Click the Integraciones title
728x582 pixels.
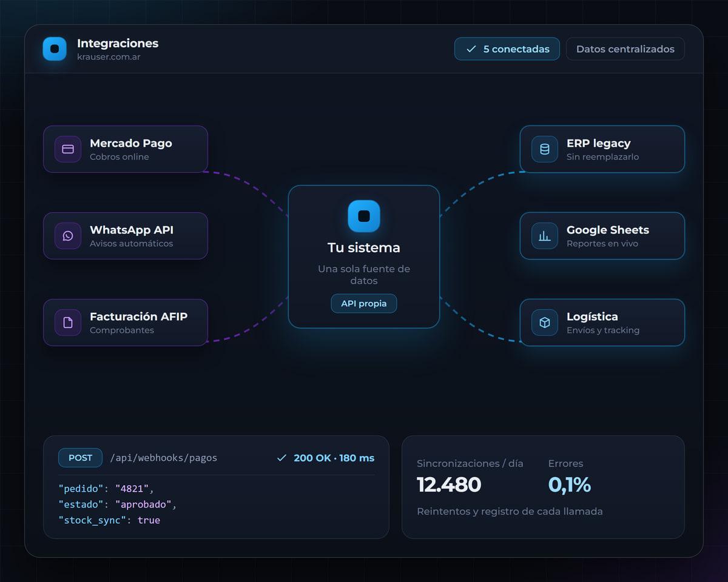pos(118,43)
